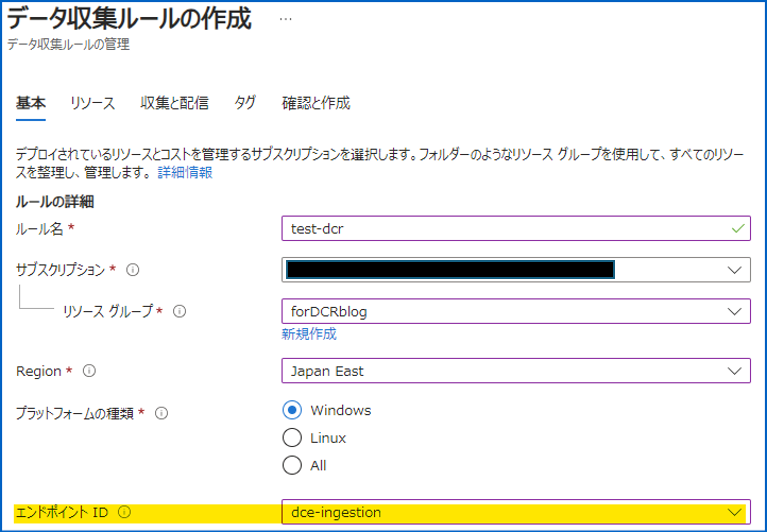Select the Windows platform radio button
Viewport: 767px width, 532px height.
292,410
